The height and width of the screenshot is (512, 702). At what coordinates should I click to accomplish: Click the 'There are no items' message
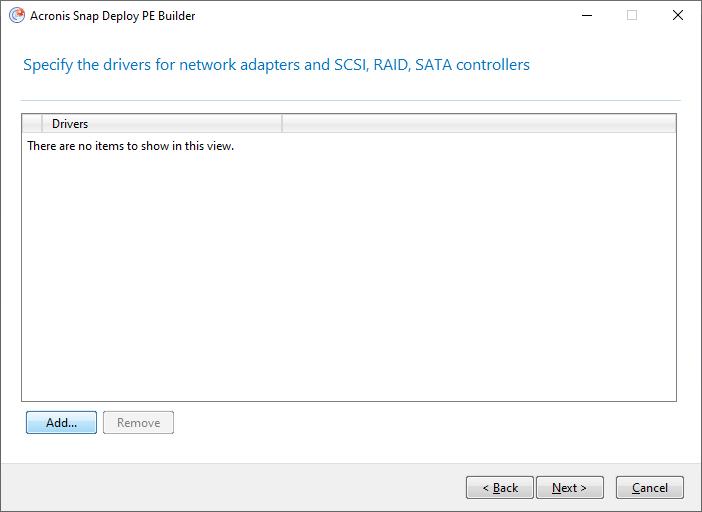point(130,146)
